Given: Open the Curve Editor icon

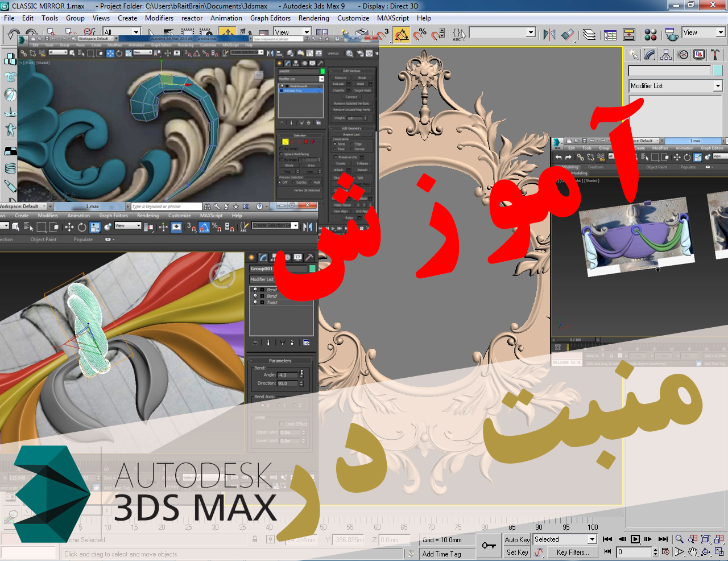Looking at the screenshot, I should (x=610, y=35).
